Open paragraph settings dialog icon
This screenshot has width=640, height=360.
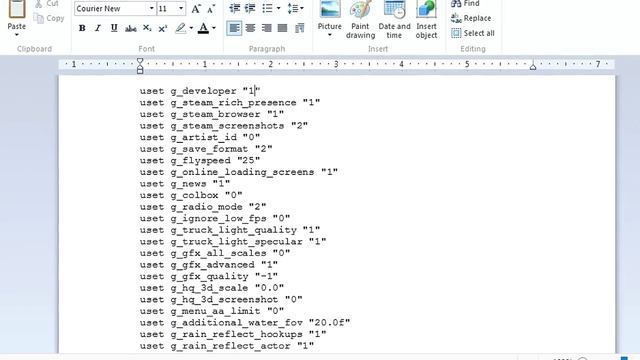coord(300,28)
